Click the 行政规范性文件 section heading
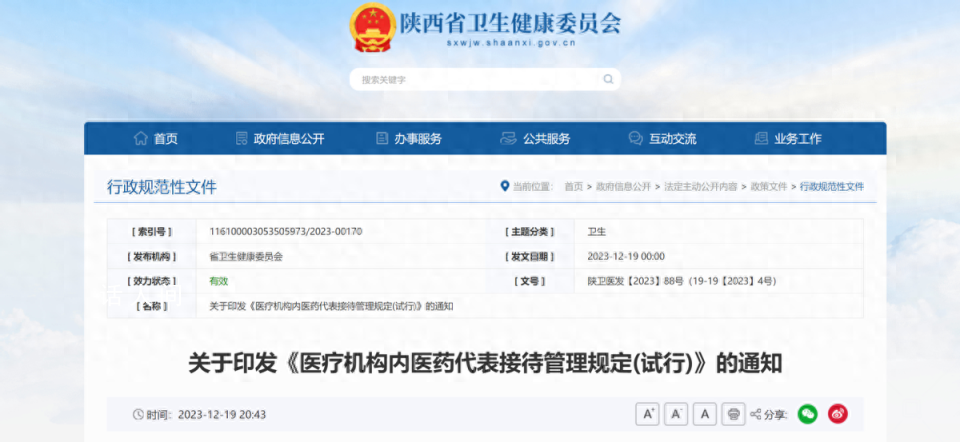 coord(162,187)
